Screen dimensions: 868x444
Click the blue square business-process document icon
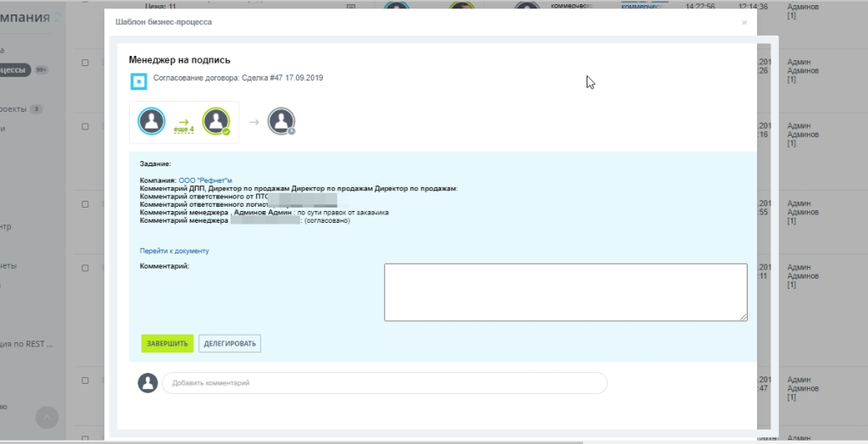pyautogui.click(x=138, y=82)
